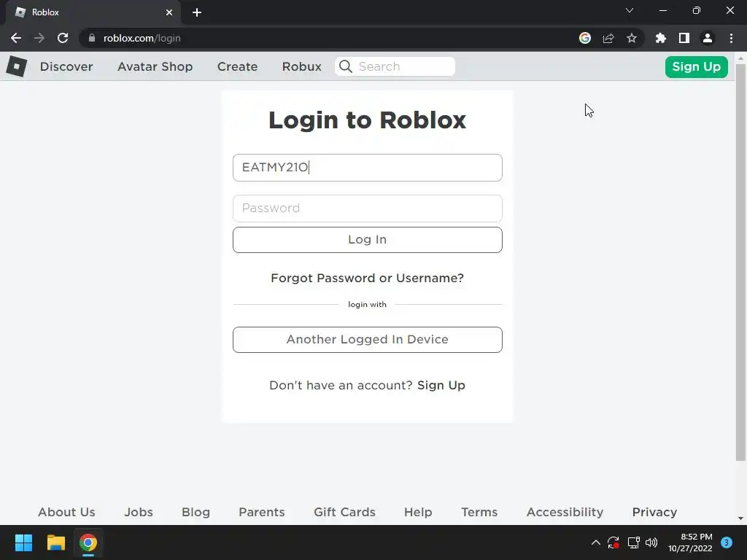Toggle the Chrome side panel icon

[684, 38]
